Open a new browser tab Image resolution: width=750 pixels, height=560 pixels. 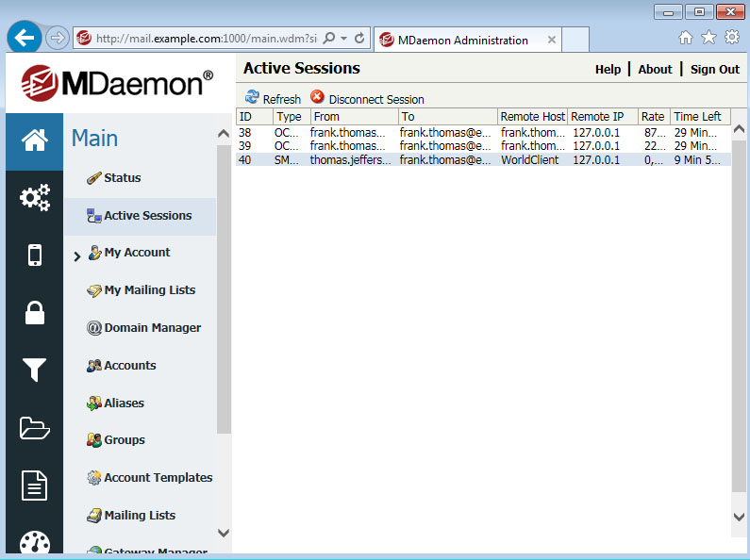pos(575,40)
